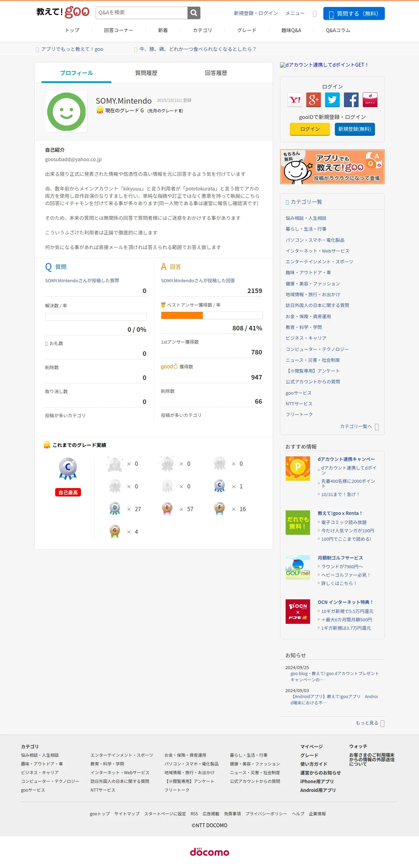
Task: Click the grade C medal with count 1
Action: click(220, 486)
